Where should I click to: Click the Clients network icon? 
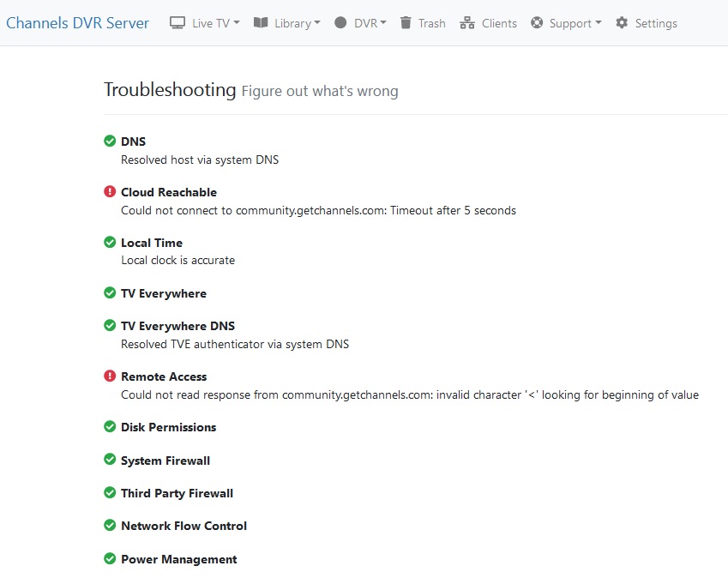coord(467,23)
